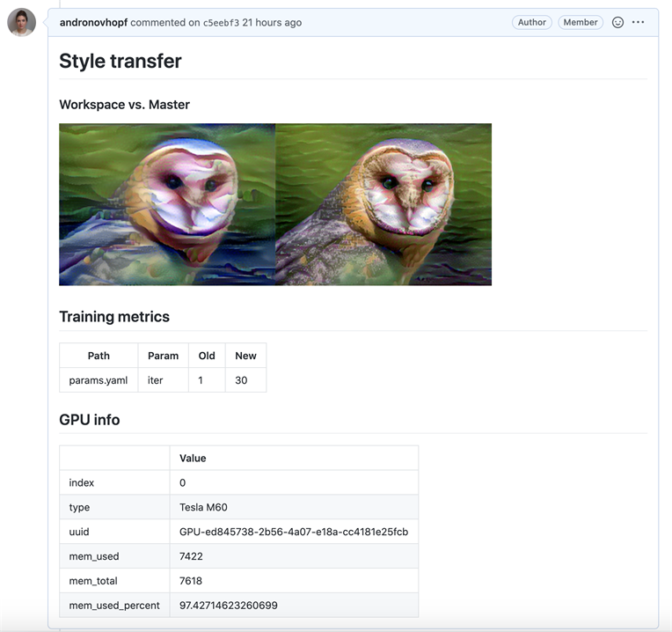The width and height of the screenshot is (672, 632).
Task: Select the params.yaml table cell
Action: coord(99,380)
